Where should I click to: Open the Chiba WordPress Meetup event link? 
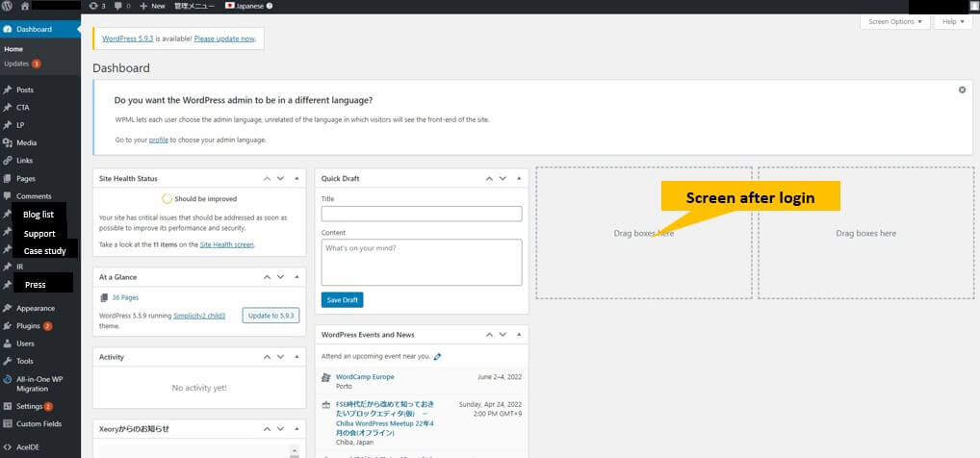point(385,419)
